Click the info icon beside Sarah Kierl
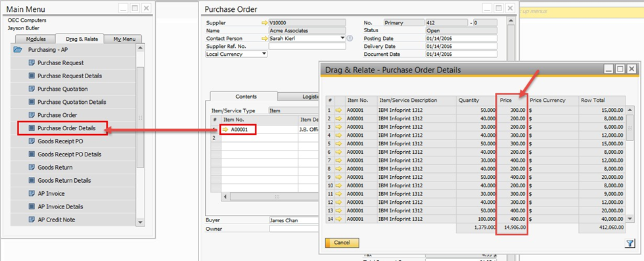This screenshot has width=644, height=261. pyautogui.click(x=350, y=38)
